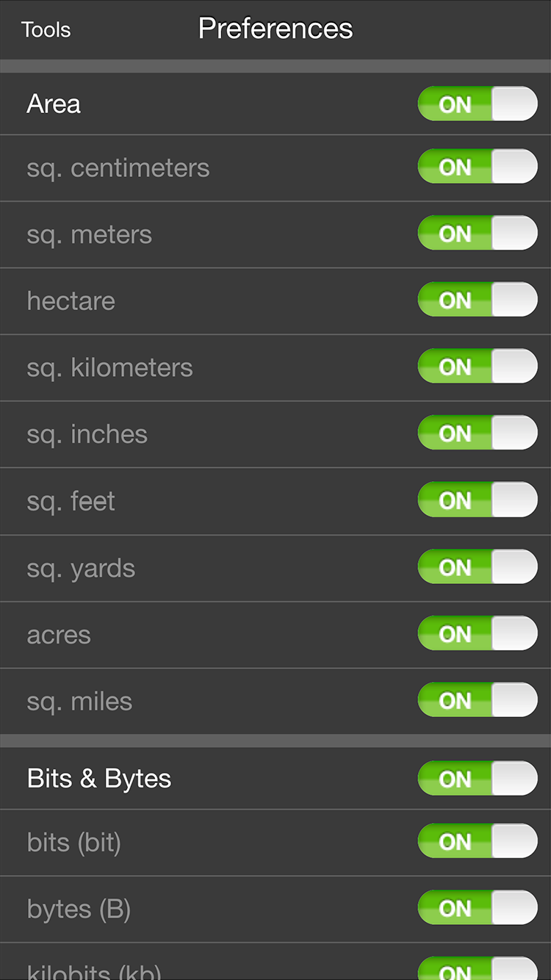Switch off sq. miles unit
Viewport: 551px width, 980px height.
(x=478, y=700)
